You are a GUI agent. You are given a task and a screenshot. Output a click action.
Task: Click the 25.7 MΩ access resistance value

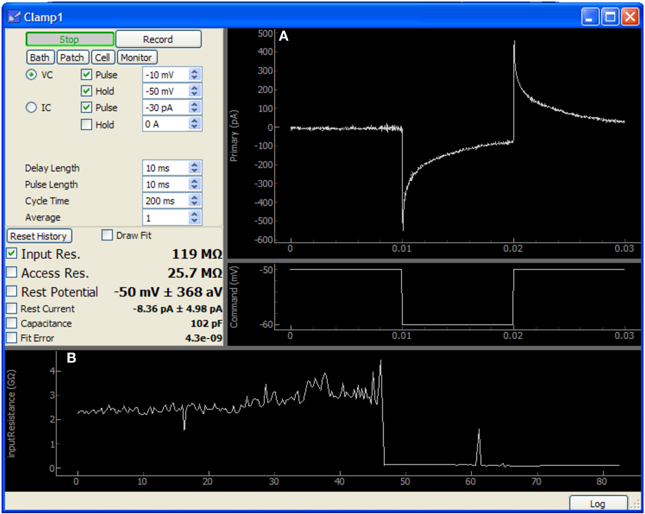pos(195,273)
